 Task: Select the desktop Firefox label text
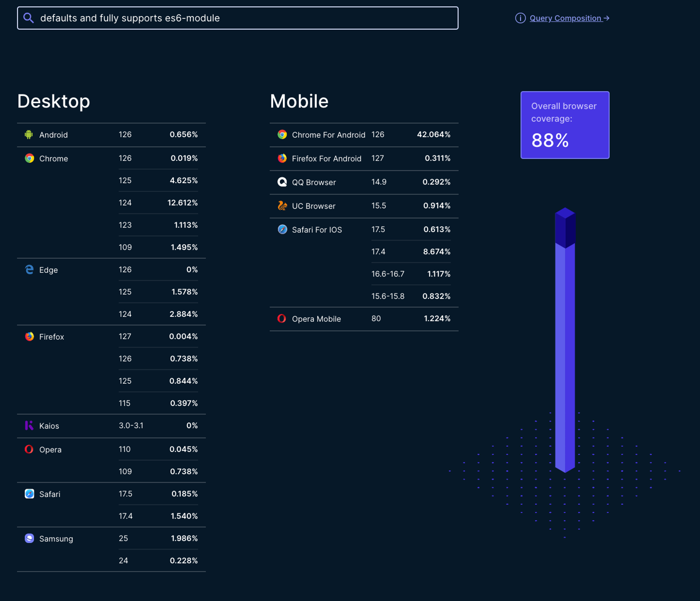[x=51, y=337]
